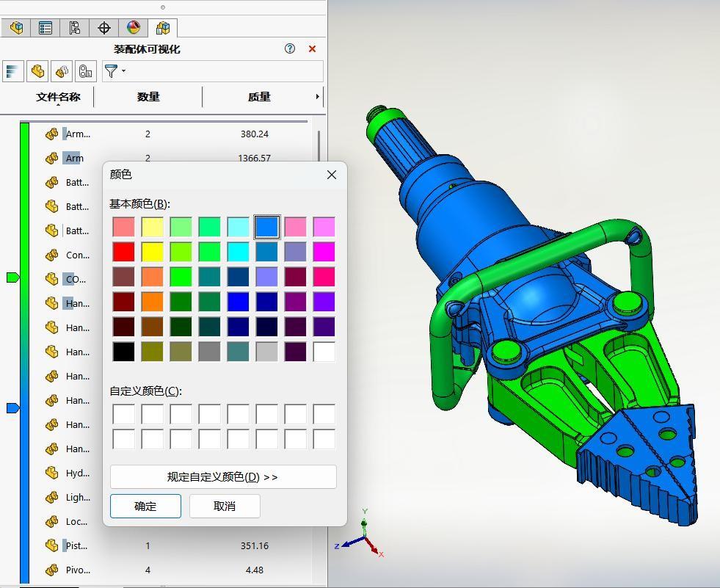Click the grouped/ungrouped view icon
720x588 pixels.
click(62, 71)
